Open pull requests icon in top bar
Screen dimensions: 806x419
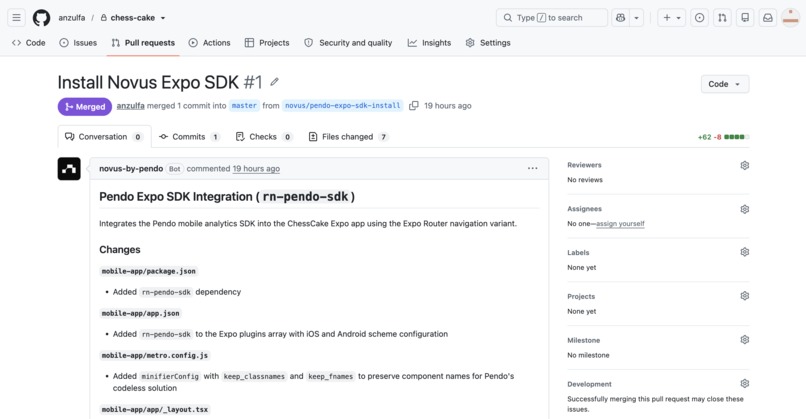tap(722, 17)
